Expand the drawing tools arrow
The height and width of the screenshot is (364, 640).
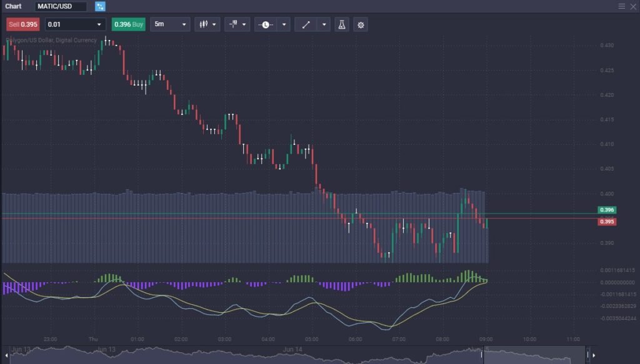324,24
